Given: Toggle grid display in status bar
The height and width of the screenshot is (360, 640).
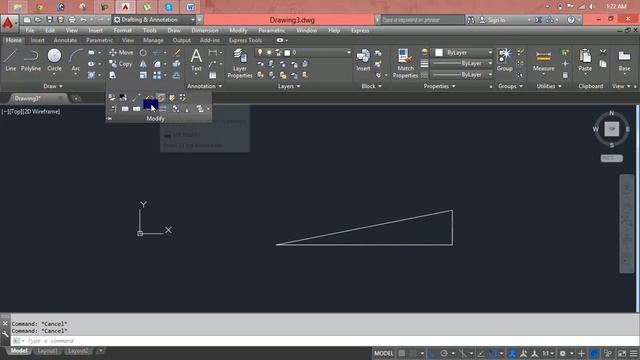Looking at the screenshot, I should coord(402,353).
